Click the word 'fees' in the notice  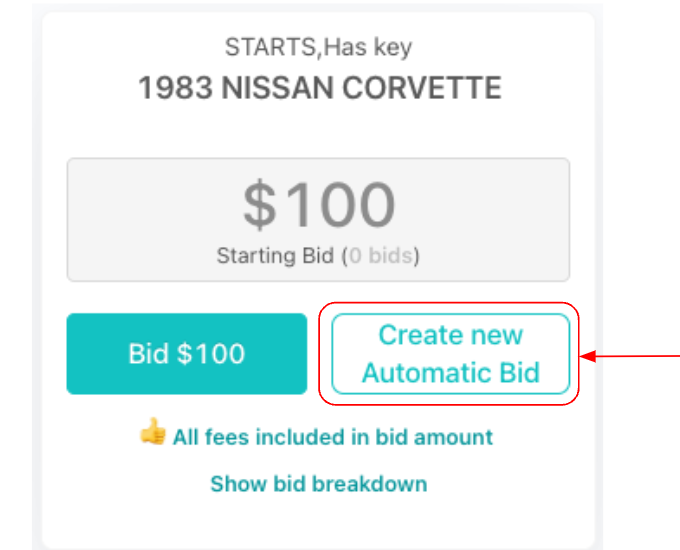pos(219,437)
